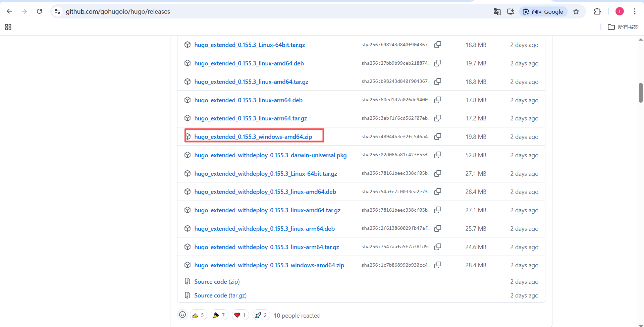
Task: Download hugo_extended_withdeploy_0.155.3_windows-amd64.zip
Action: (269, 265)
